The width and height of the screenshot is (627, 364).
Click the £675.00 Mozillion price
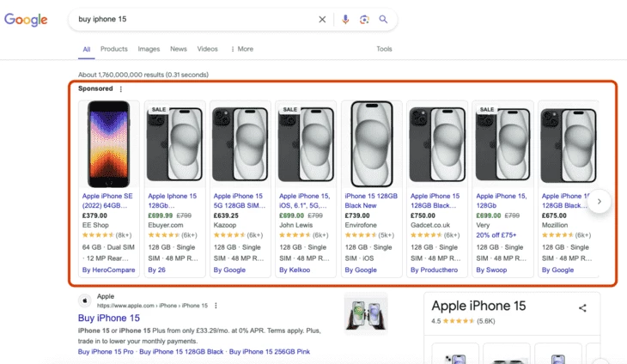pos(554,215)
